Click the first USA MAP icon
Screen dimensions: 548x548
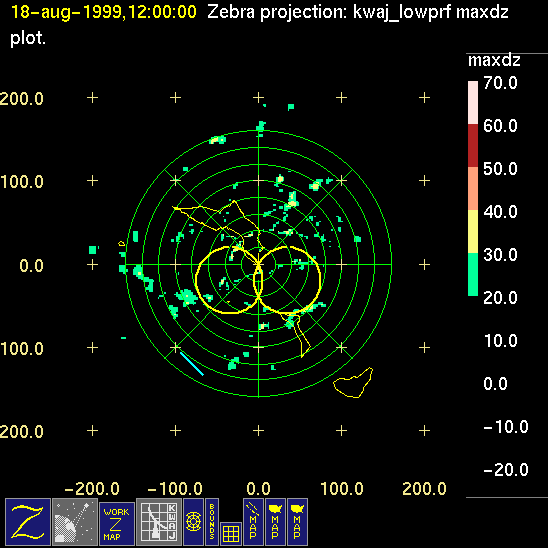click(x=275, y=522)
